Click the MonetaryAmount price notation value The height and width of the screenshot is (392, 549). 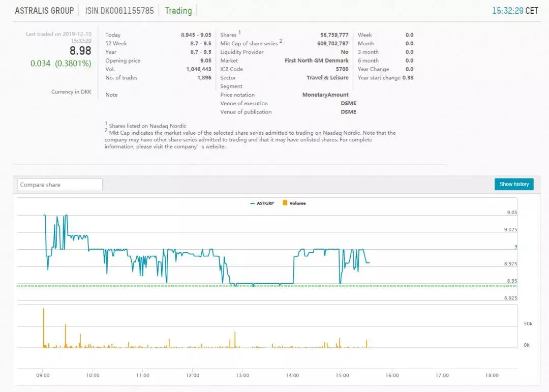point(325,95)
